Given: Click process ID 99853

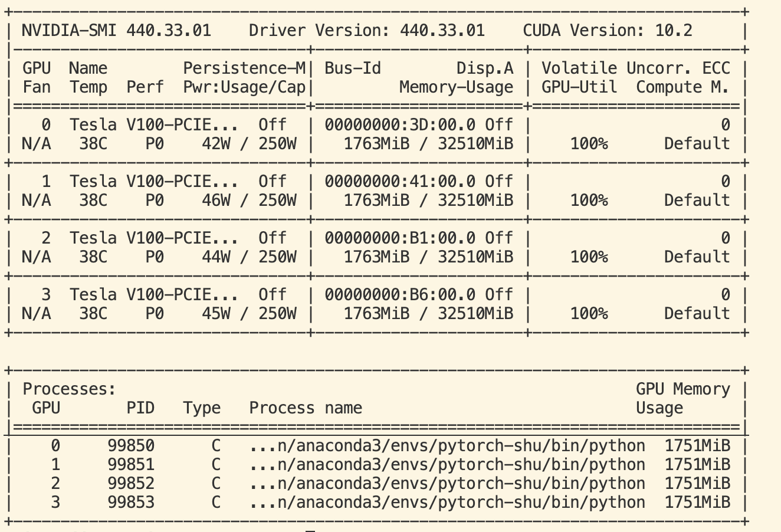Looking at the screenshot, I should click(x=131, y=503).
